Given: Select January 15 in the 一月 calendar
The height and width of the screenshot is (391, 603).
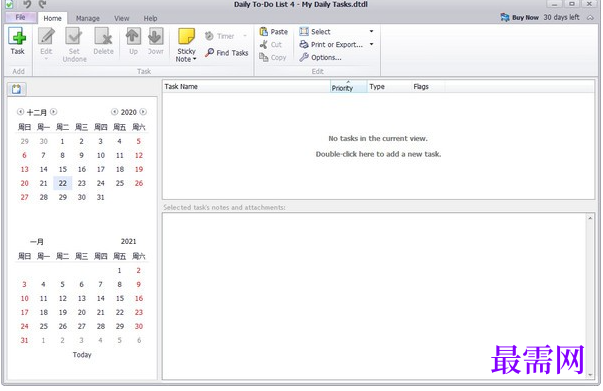Looking at the screenshot, I should [x=120, y=299].
